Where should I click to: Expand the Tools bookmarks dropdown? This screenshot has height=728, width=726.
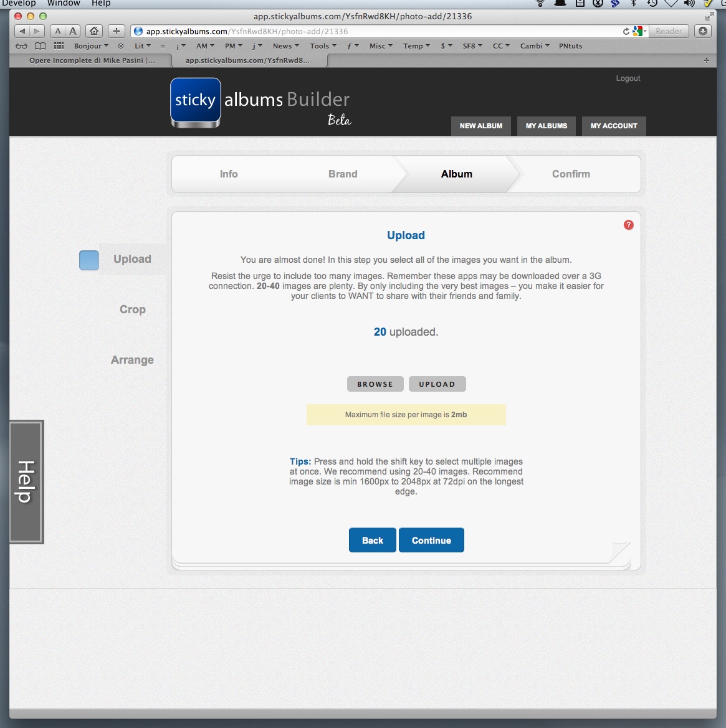[323, 46]
